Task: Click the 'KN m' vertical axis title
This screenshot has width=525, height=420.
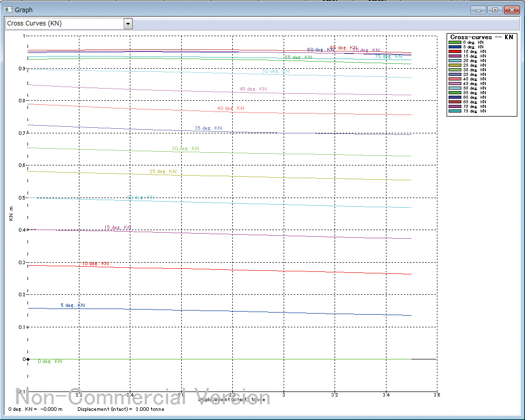Action: pyautogui.click(x=11, y=213)
